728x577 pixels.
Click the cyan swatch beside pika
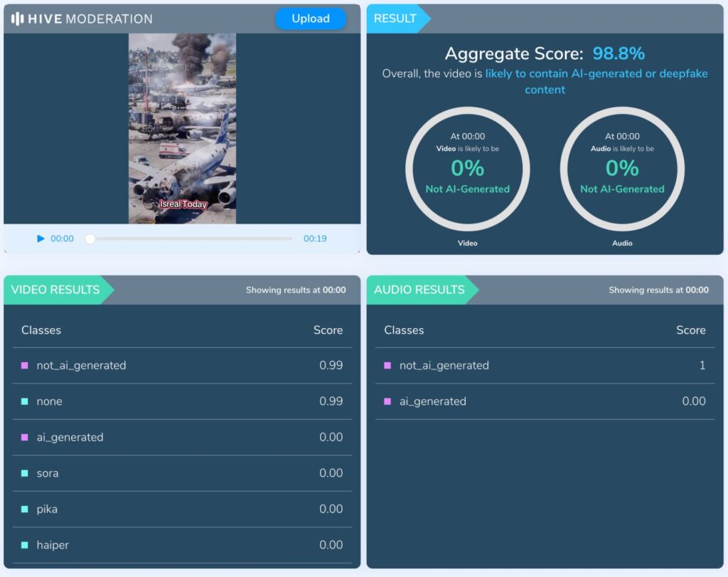(x=25, y=509)
